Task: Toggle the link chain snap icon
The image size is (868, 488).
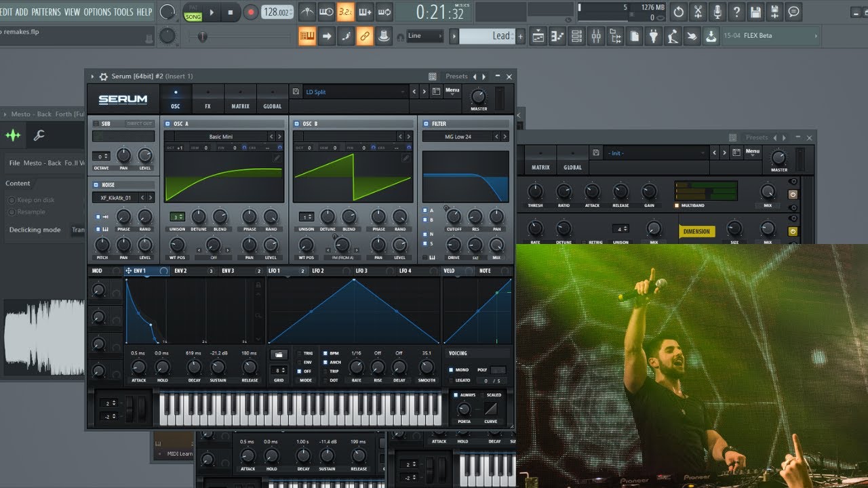Action: (x=365, y=36)
